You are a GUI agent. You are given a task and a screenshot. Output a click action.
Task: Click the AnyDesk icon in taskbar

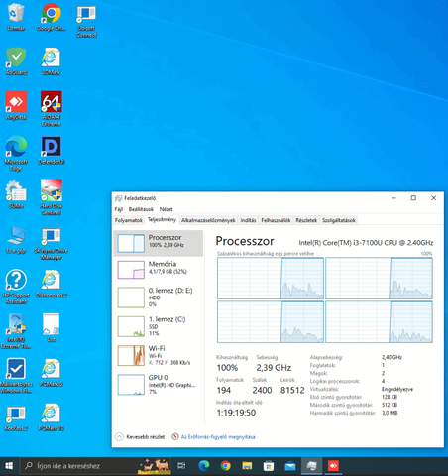[x=333, y=466]
